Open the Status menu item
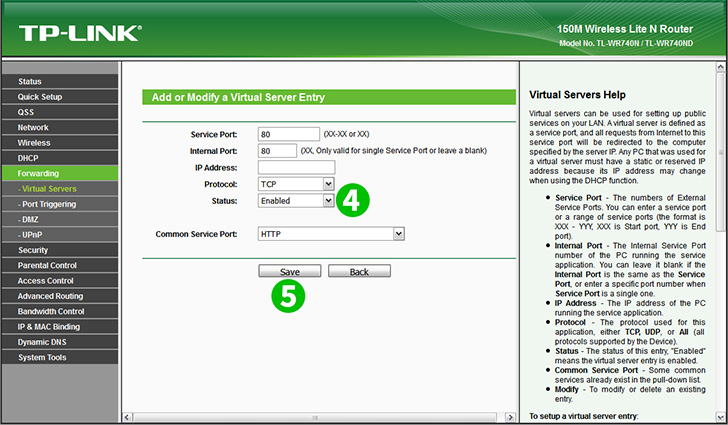 60,81
